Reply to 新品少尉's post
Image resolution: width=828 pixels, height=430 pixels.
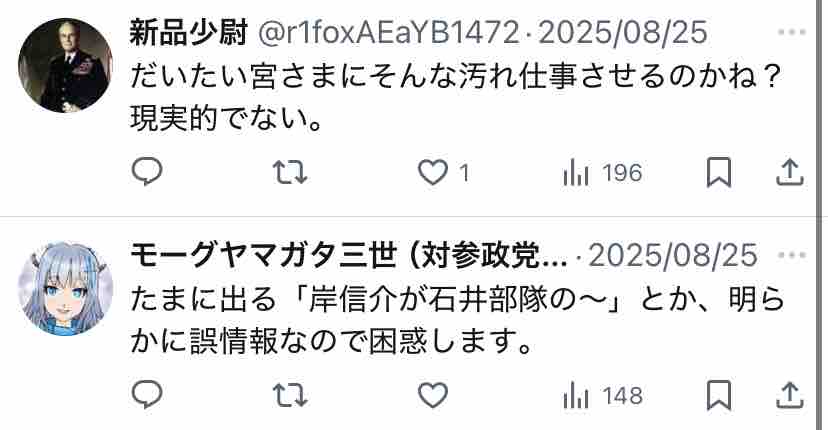click(147, 172)
